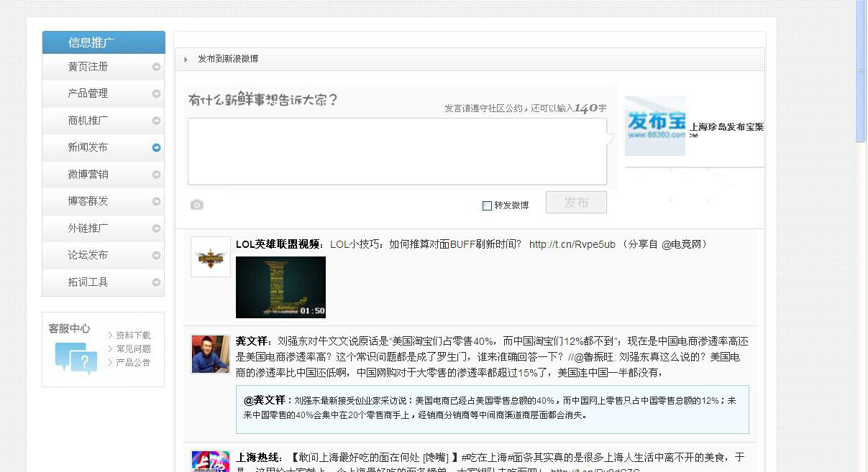Click the page vertical scrollbar thumb
Image resolution: width=868 pixels, height=472 pixels.
click(861, 70)
